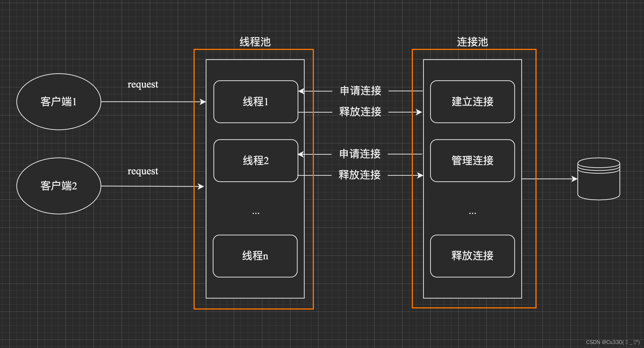Click the 线程1 rounded box
This screenshot has height=348, width=644.
pos(256,102)
